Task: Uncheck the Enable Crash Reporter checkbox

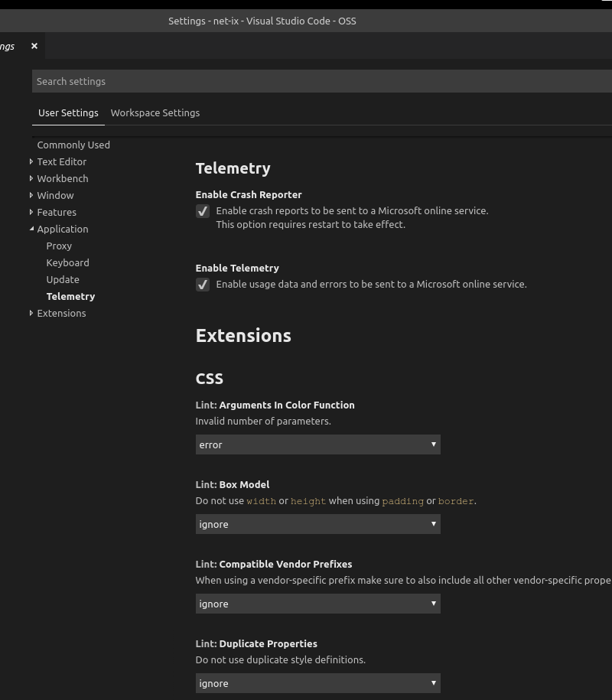Action: coord(203,211)
